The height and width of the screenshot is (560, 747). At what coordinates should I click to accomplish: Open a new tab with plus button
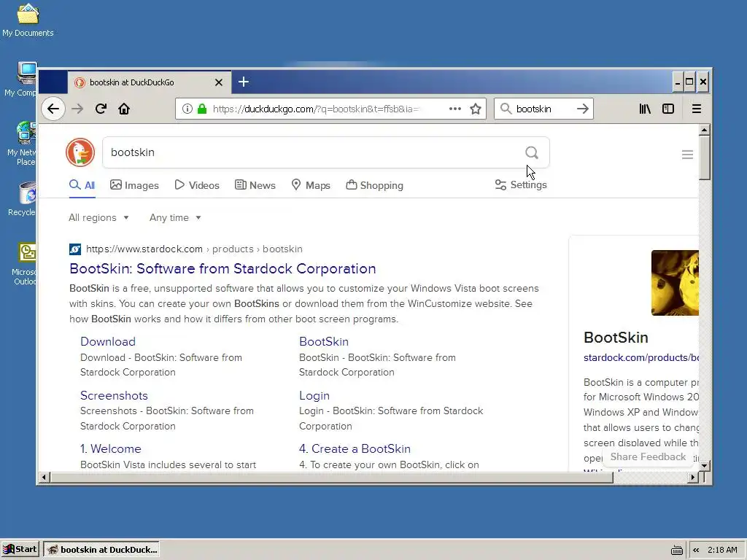pyautogui.click(x=244, y=82)
